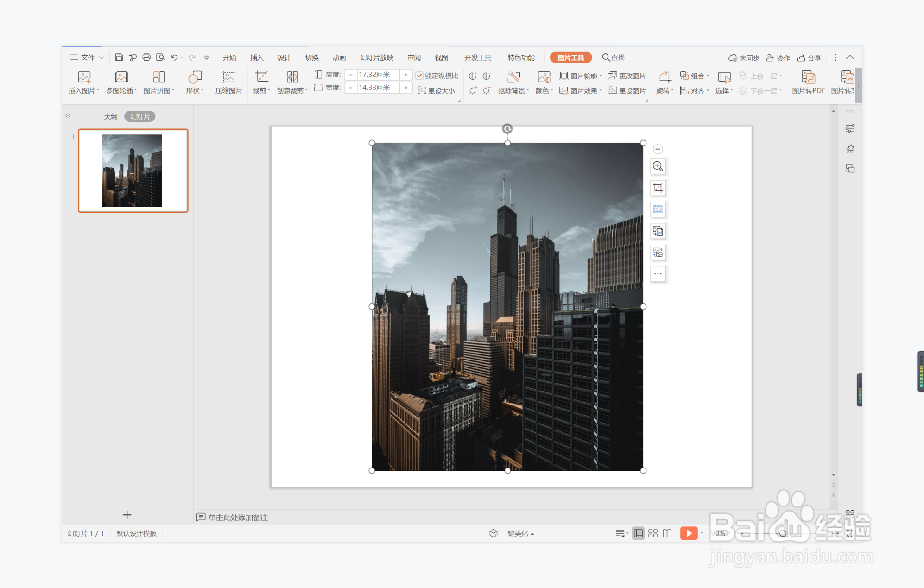This screenshot has width=924, height=588.
Task: Start slideshow with the orange play button
Action: [689, 533]
